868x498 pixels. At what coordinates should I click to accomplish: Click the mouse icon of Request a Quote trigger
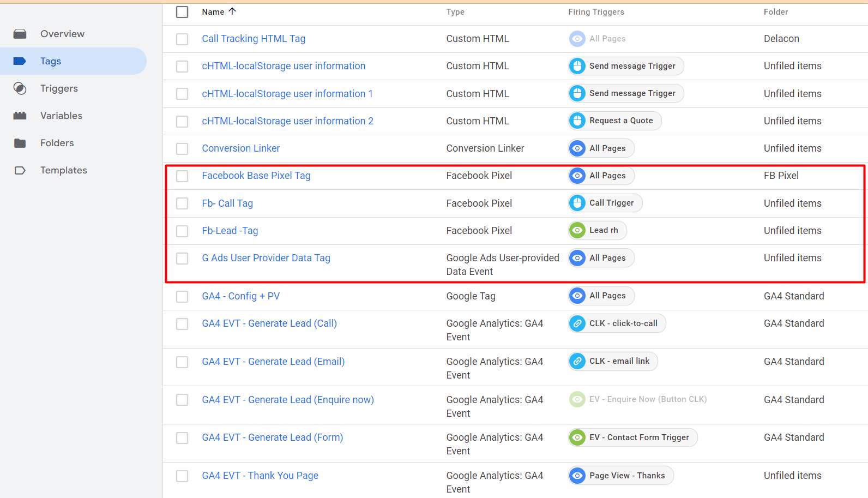(577, 121)
